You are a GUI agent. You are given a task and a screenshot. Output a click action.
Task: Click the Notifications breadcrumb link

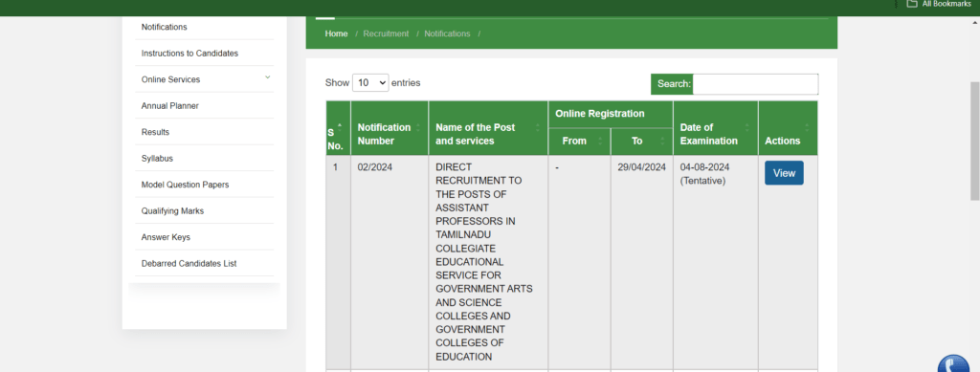pyautogui.click(x=447, y=33)
